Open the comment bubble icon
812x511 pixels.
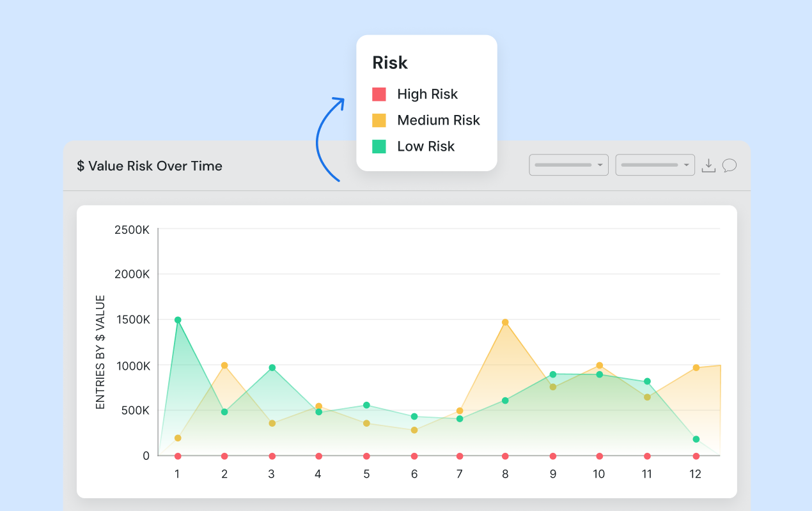(729, 166)
